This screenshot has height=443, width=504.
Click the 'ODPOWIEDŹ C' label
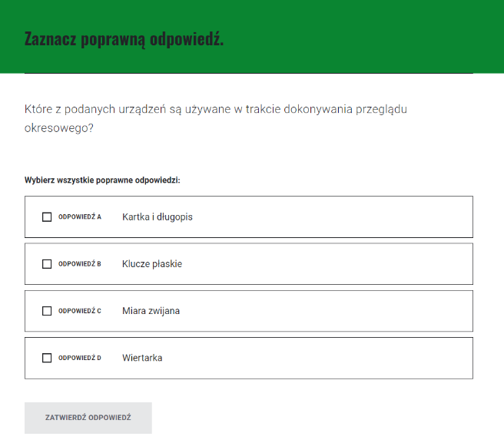[80, 311]
